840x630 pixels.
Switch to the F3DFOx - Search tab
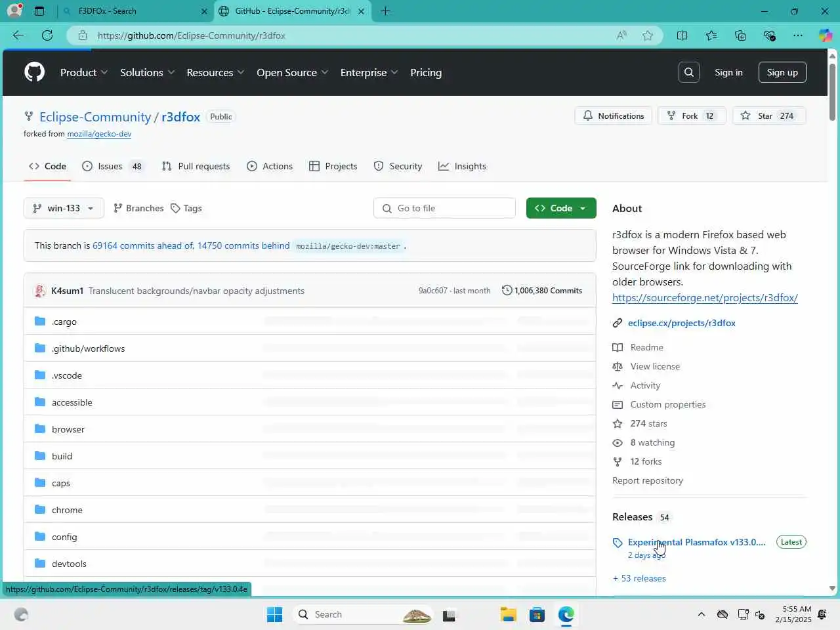(x=135, y=11)
